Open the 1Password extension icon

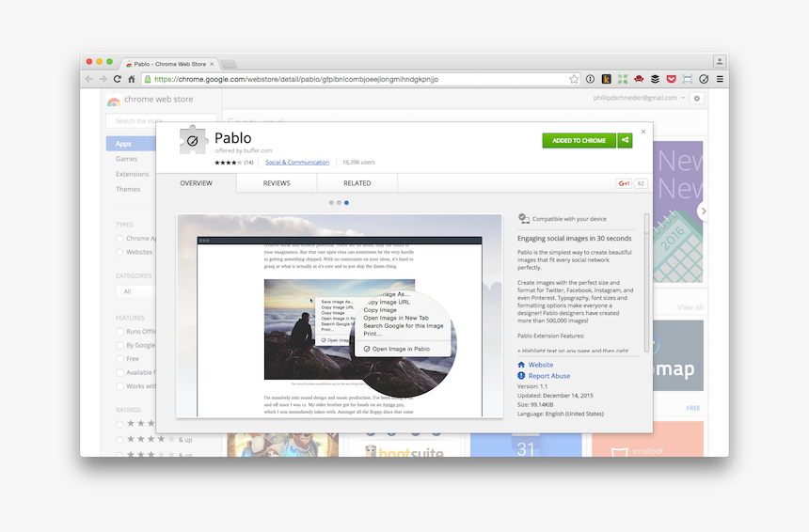pos(590,79)
